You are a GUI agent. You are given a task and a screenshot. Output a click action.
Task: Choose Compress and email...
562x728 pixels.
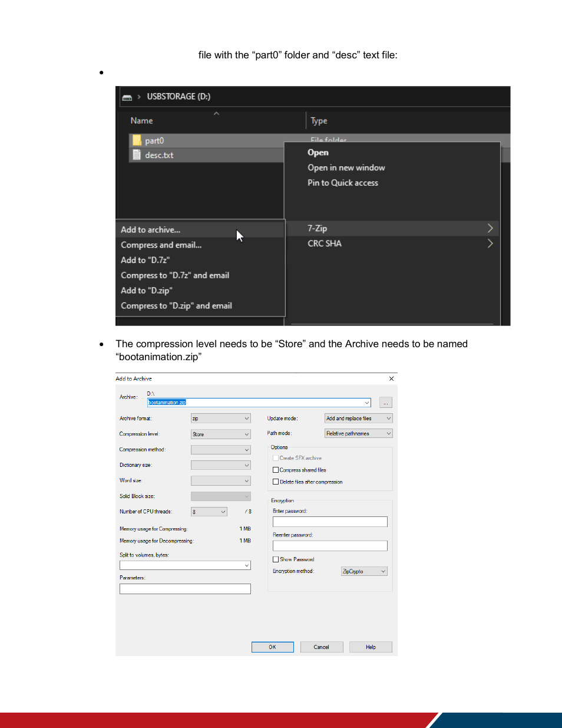pyautogui.click(x=200, y=245)
